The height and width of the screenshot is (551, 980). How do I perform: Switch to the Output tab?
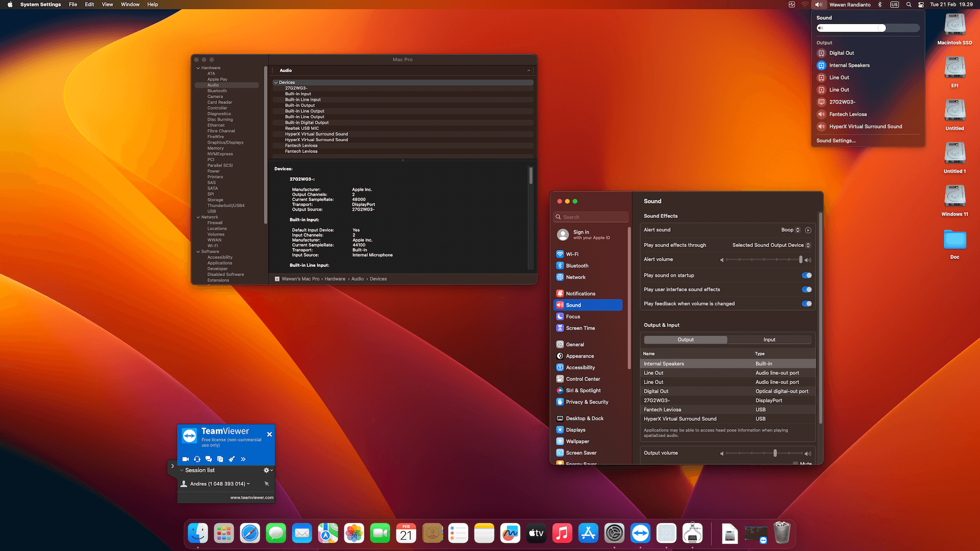(x=685, y=340)
